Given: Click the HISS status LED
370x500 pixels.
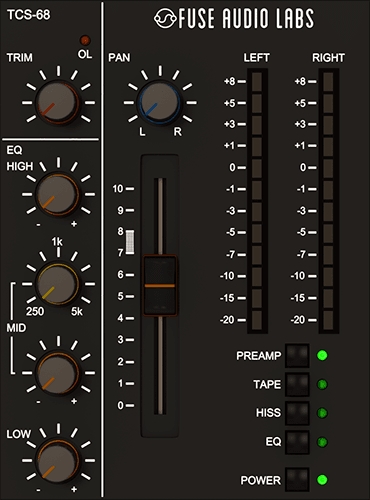Looking at the screenshot, I should (322, 413).
